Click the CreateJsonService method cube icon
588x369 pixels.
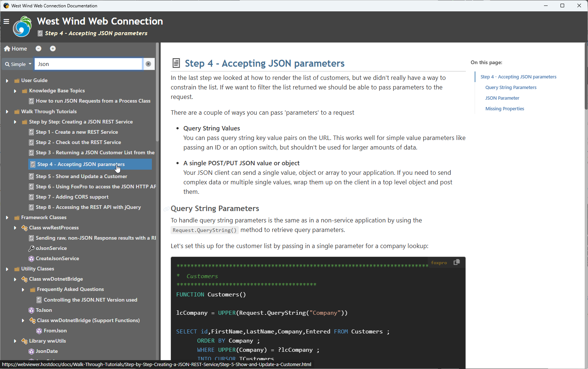click(x=32, y=259)
